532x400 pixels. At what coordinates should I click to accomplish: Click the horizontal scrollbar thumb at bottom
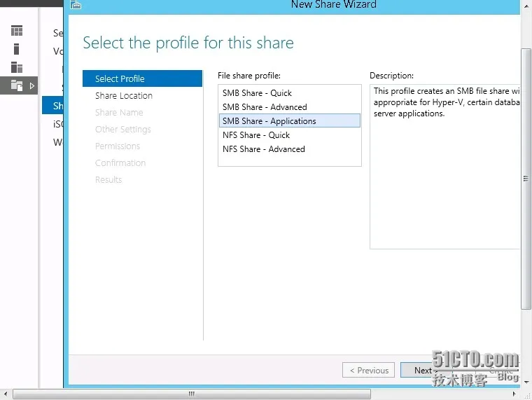(192, 394)
